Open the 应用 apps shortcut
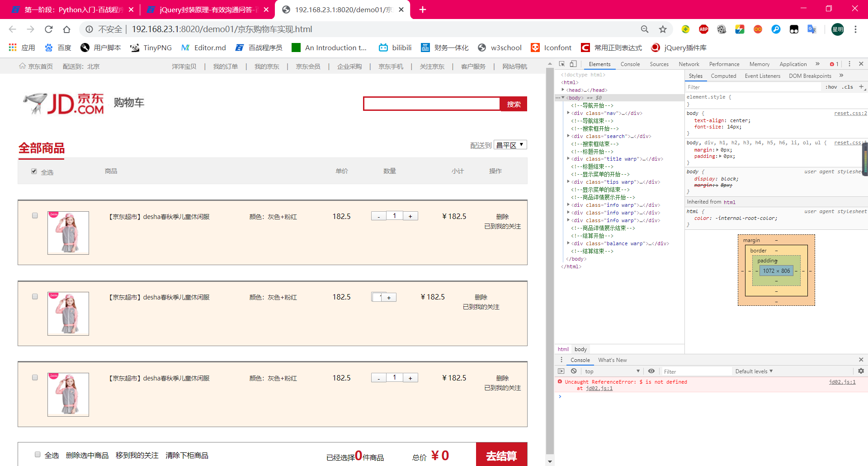Screen dimensions: 868x466 coord(22,48)
